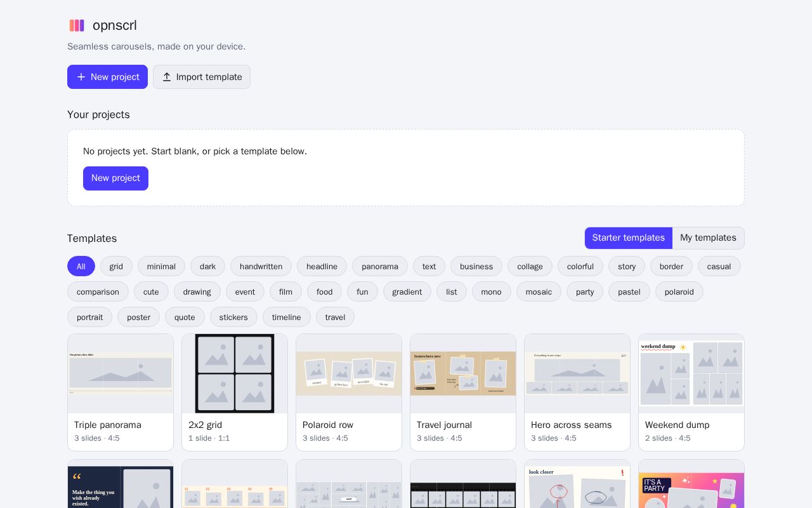Show templates tagged portrait

[x=89, y=317]
